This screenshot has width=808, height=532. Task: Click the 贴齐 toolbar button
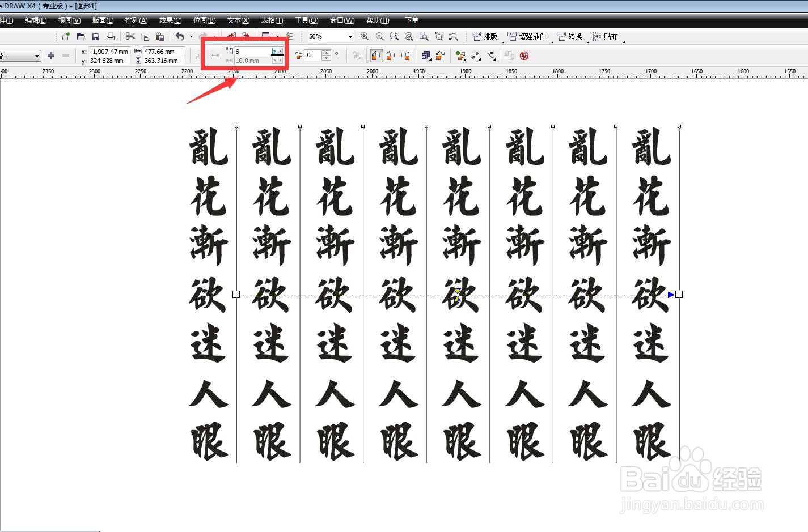pyautogui.click(x=606, y=36)
